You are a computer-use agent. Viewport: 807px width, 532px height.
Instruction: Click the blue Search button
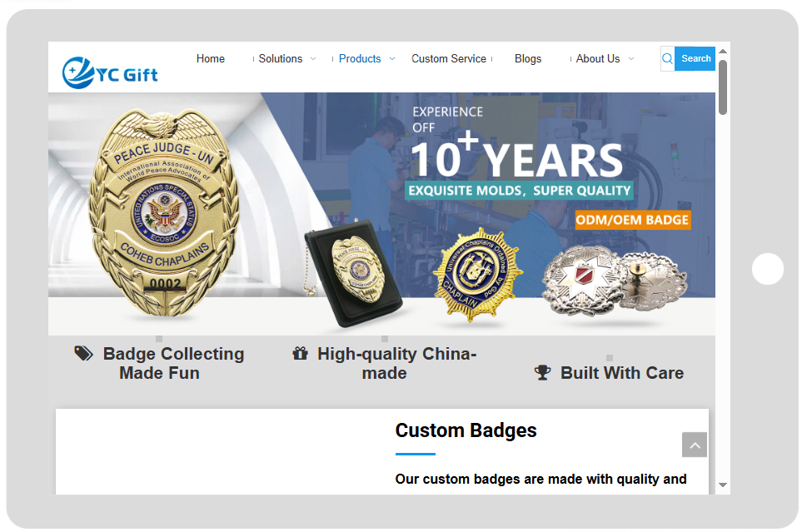pyautogui.click(x=695, y=58)
